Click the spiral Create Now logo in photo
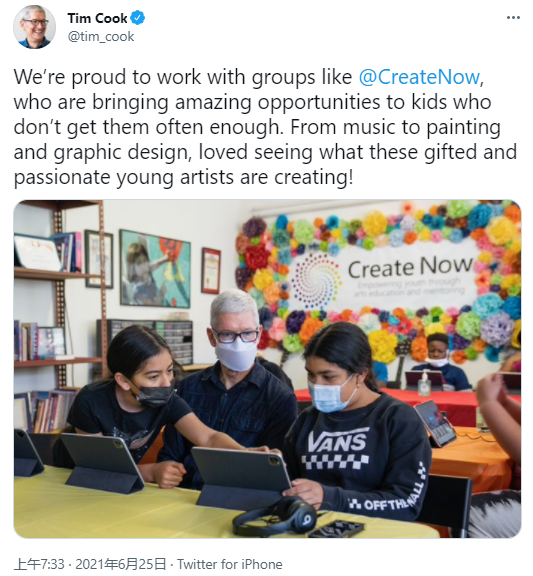Viewport: 533px width, 576px height. (316, 281)
